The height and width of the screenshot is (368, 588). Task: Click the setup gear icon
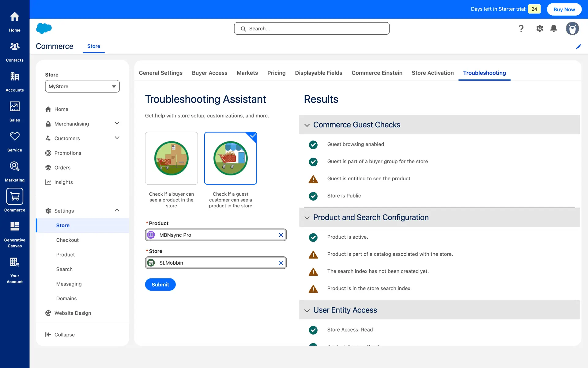(539, 29)
